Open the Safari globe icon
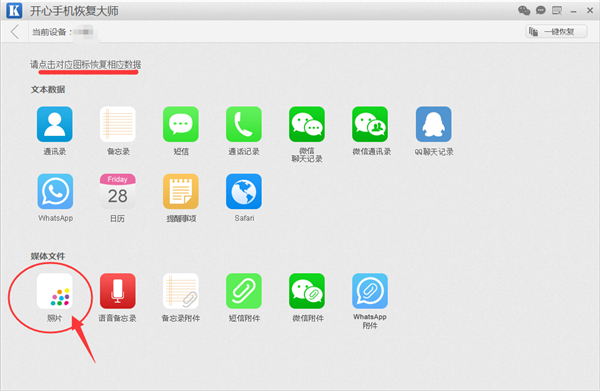600x391 pixels. 244,191
